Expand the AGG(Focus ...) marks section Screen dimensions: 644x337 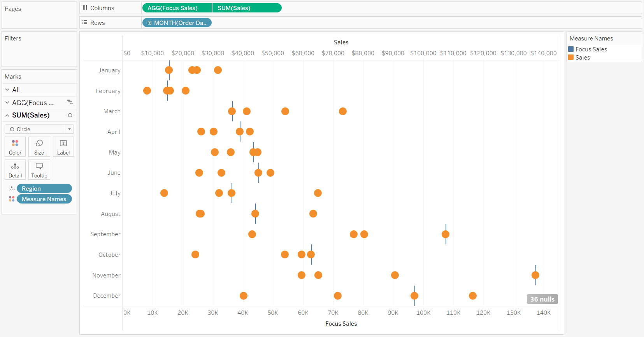[x=7, y=103]
